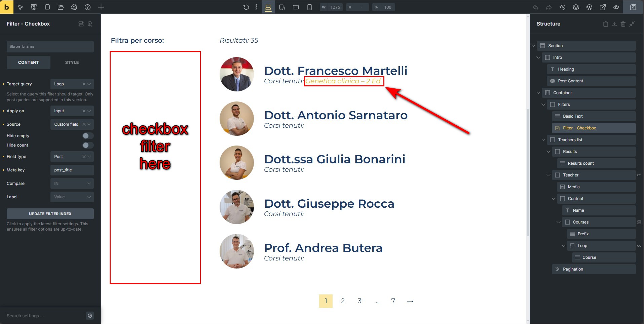This screenshot has width=644, height=324.
Task: Click the preview eye icon
Action: (x=616, y=7)
